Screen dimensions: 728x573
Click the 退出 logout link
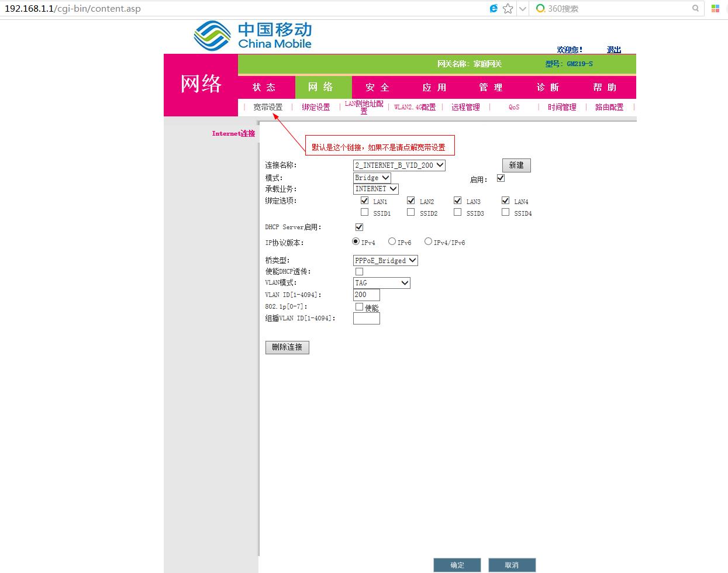point(613,50)
